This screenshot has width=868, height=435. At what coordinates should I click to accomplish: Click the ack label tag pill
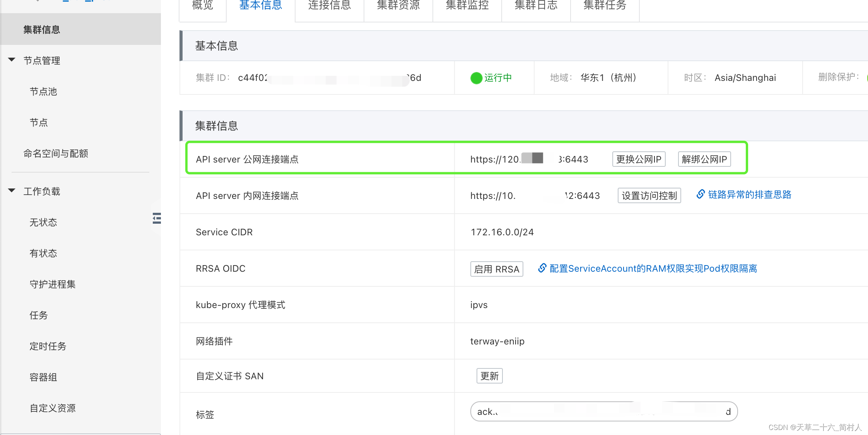[x=604, y=411]
